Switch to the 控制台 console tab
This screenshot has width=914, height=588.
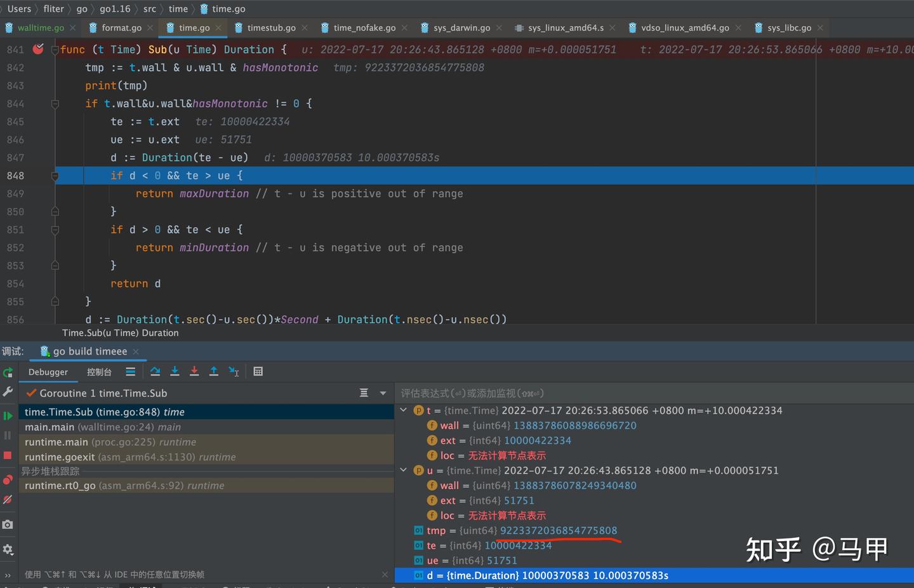pos(99,372)
